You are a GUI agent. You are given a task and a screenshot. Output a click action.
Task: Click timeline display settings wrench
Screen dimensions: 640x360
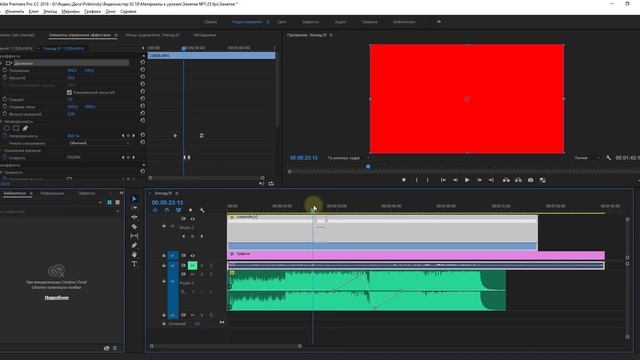(202, 210)
